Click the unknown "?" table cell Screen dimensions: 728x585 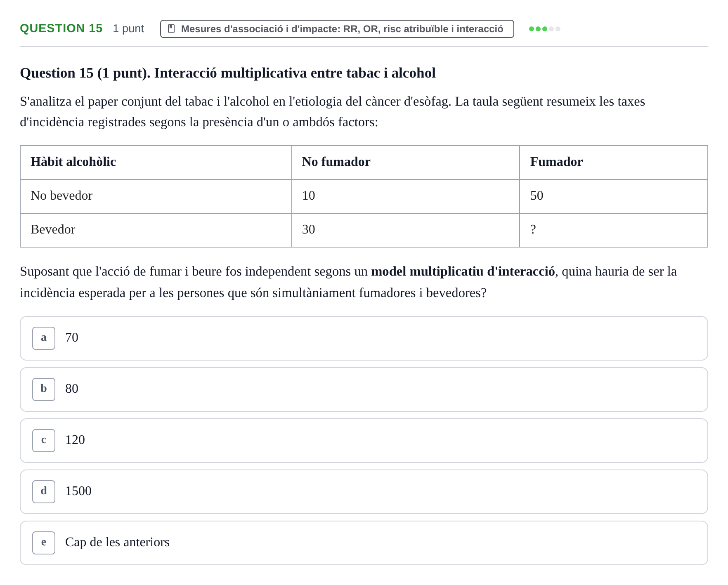pos(613,230)
